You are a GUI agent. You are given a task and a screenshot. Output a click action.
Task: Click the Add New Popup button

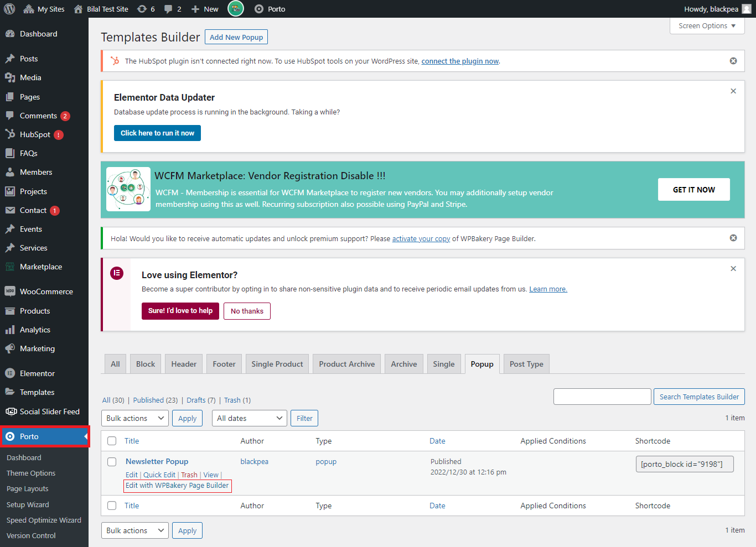(236, 37)
